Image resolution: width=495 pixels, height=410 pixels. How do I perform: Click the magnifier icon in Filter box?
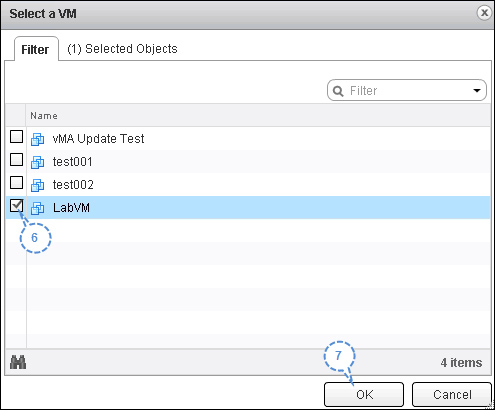coord(338,91)
